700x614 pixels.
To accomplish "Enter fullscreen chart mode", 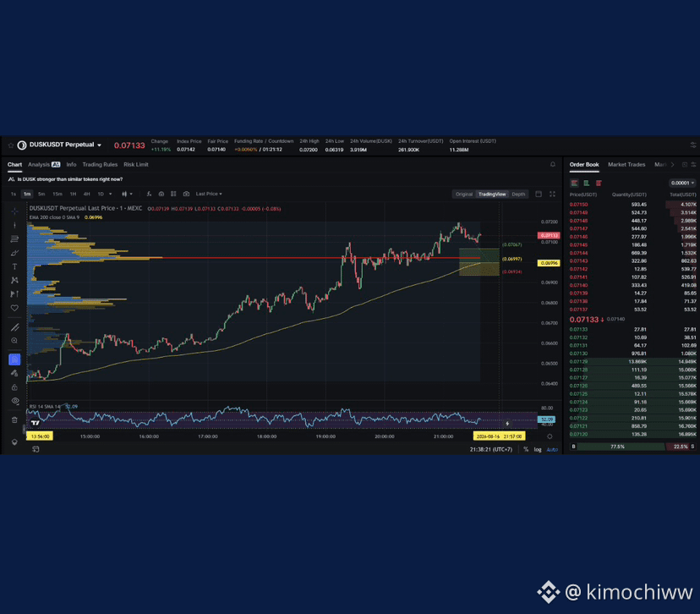I will pyautogui.click(x=552, y=194).
